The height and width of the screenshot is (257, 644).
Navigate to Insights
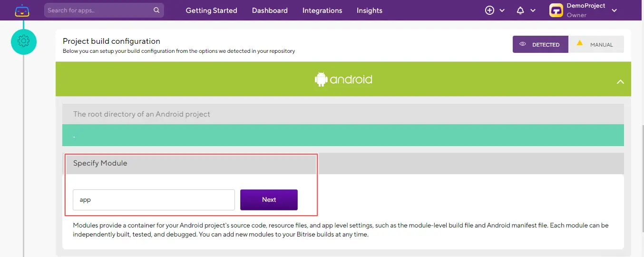(x=369, y=10)
